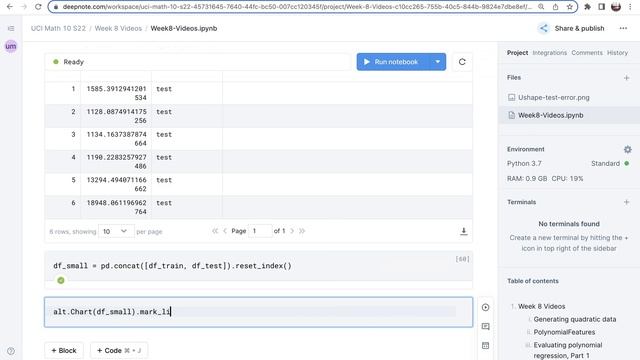This screenshot has width=640, height=360.
Task: Toggle the browser side panel icon
Action: tap(602, 7)
